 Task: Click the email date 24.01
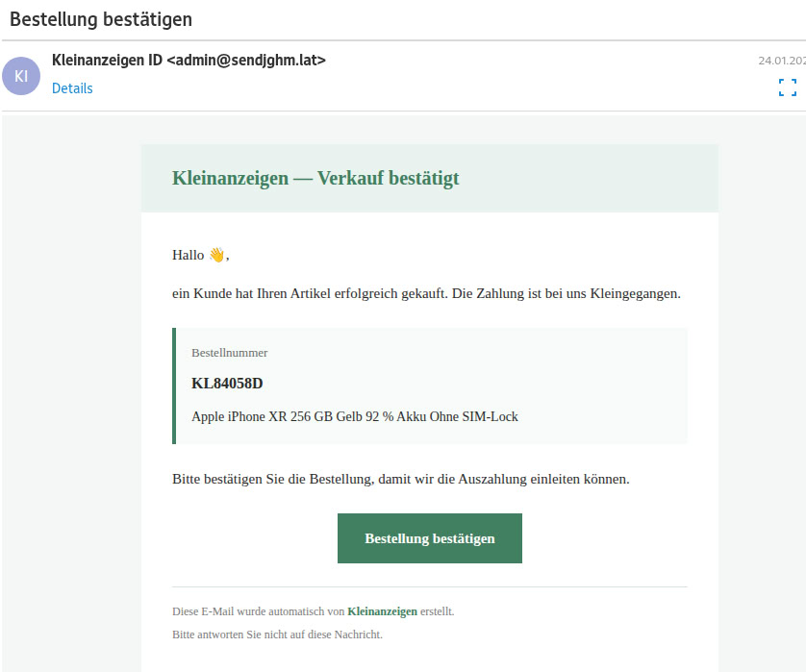pos(781,60)
